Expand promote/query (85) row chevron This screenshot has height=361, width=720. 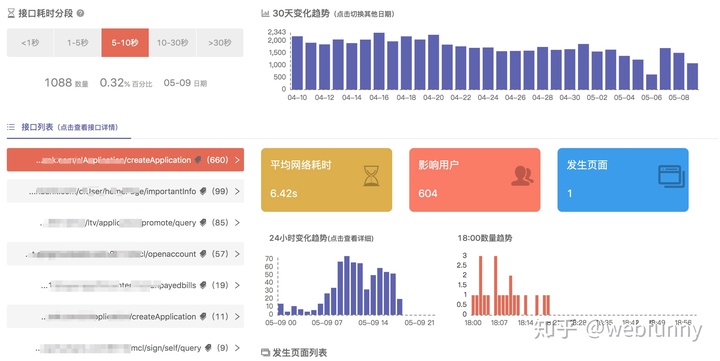(237, 222)
